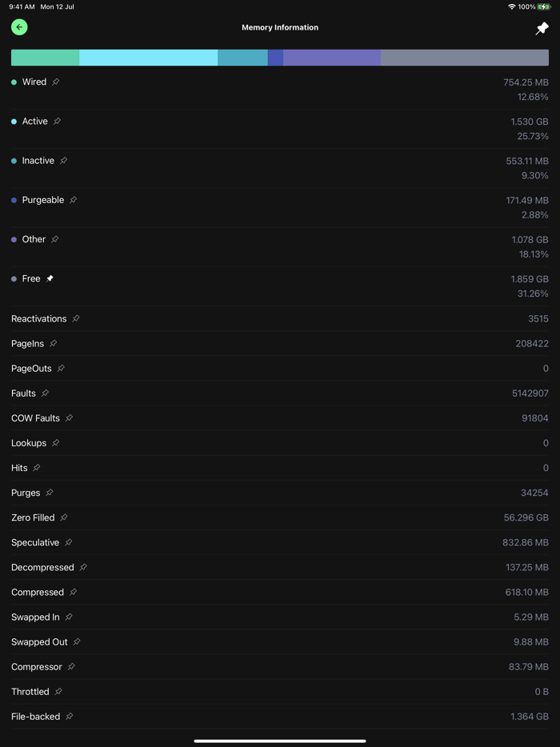Pin the PageIns statistic
Image resolution: width=560 pixels, height=747 pixels.
[54, 343]
